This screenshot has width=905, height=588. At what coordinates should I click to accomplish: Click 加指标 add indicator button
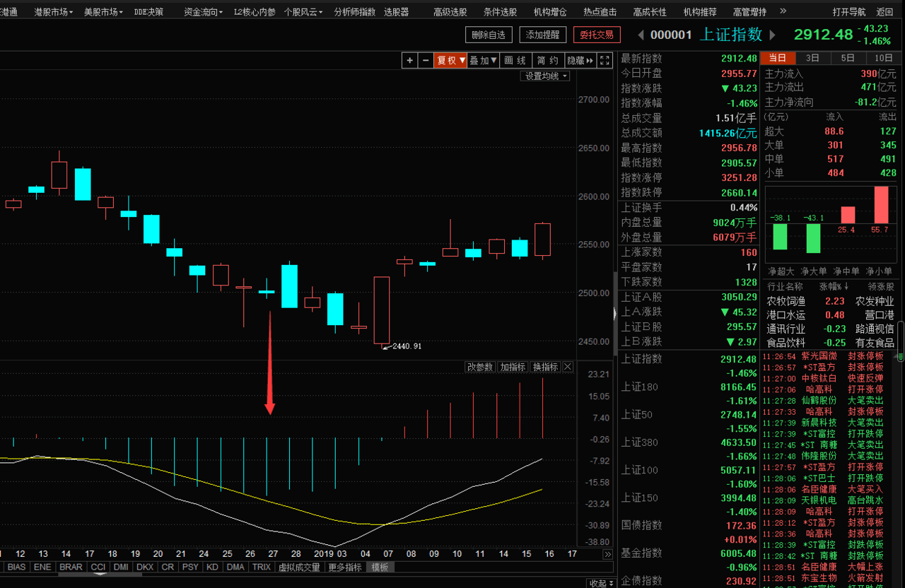pos(513,367)
